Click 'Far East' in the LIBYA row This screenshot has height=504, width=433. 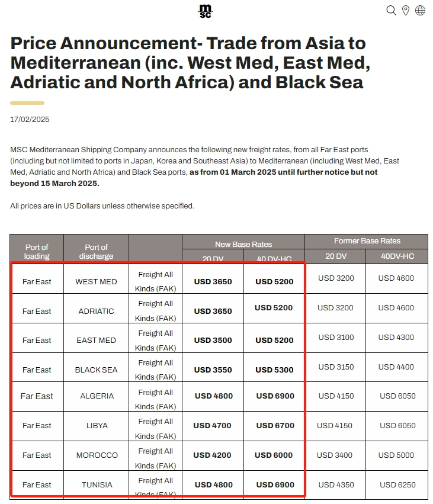tap(37, 425)
